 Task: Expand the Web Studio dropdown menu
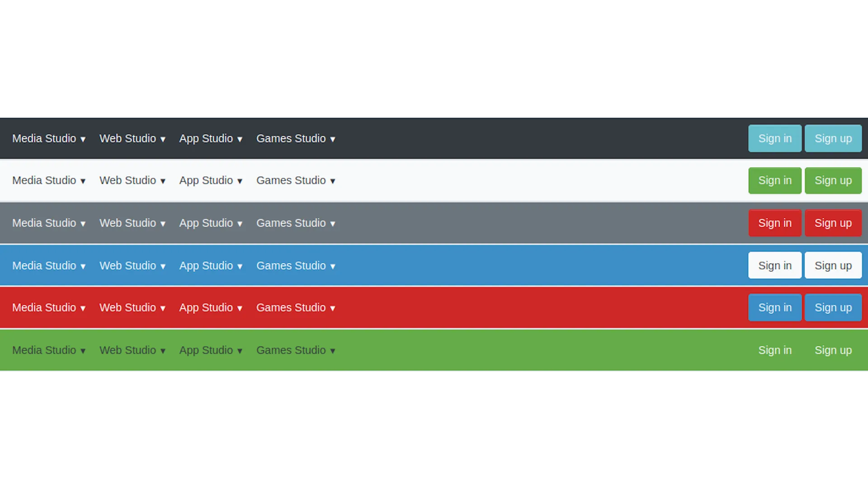[132, 138]
